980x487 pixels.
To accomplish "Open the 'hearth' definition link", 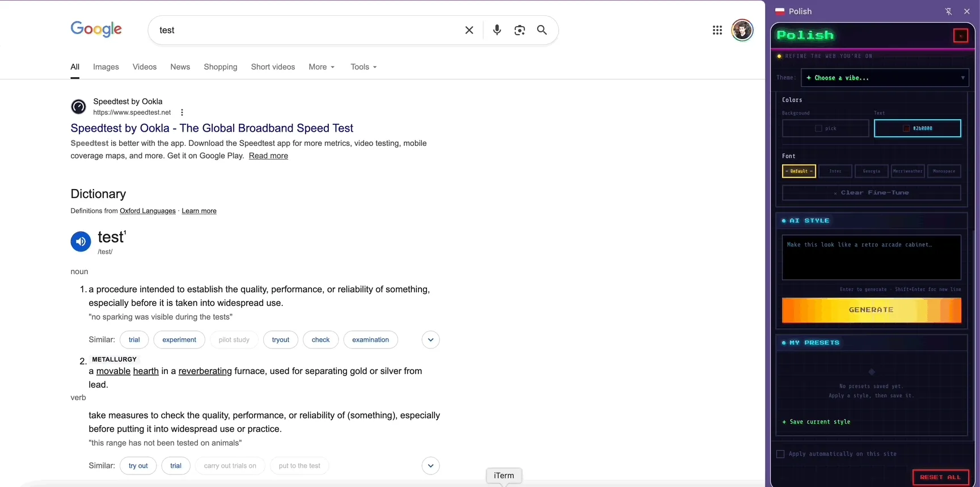I will pyautogui.click(x=146, y=371).
